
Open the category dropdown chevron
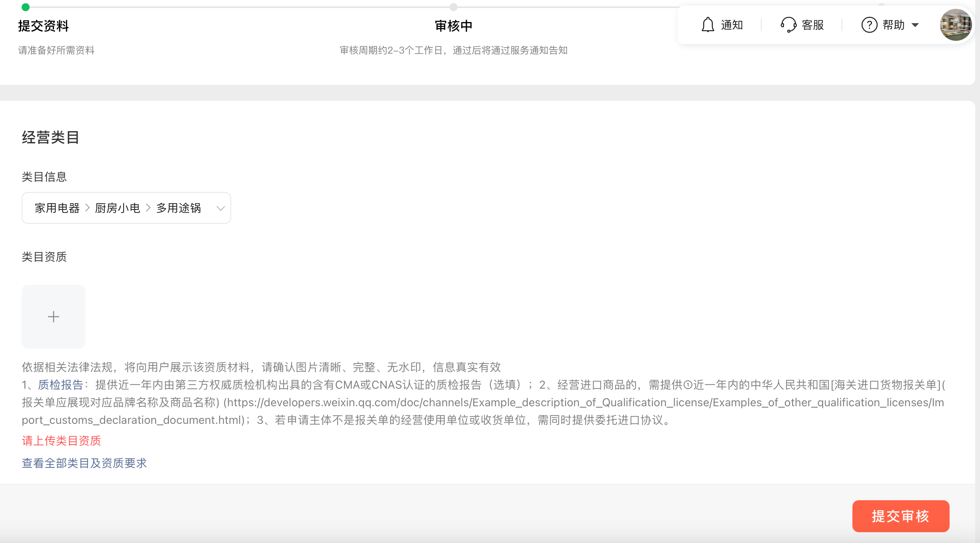coord(220,208)
